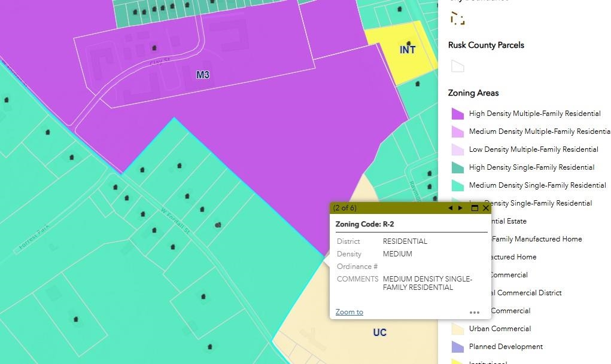The image size is (611, 364).
Task: Maximize the zoning info popup
Action: 475,208
